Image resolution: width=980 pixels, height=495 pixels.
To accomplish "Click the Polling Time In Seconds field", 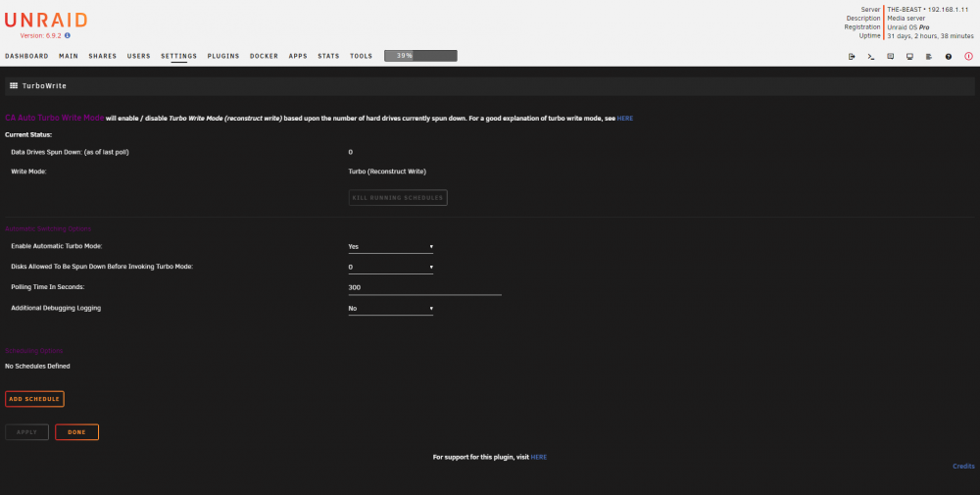I will tap(425, 288).
